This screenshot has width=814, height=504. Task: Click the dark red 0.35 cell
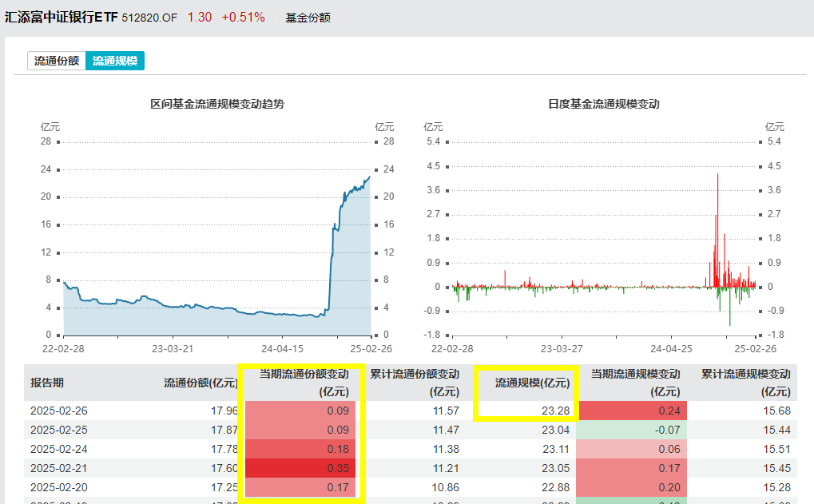point(300,468)
